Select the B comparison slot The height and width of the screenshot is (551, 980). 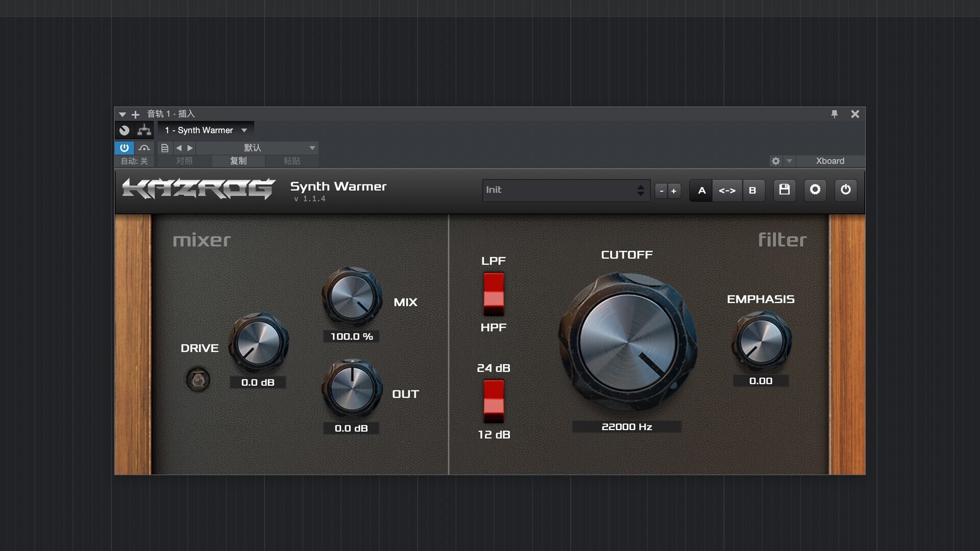[752, 190]
